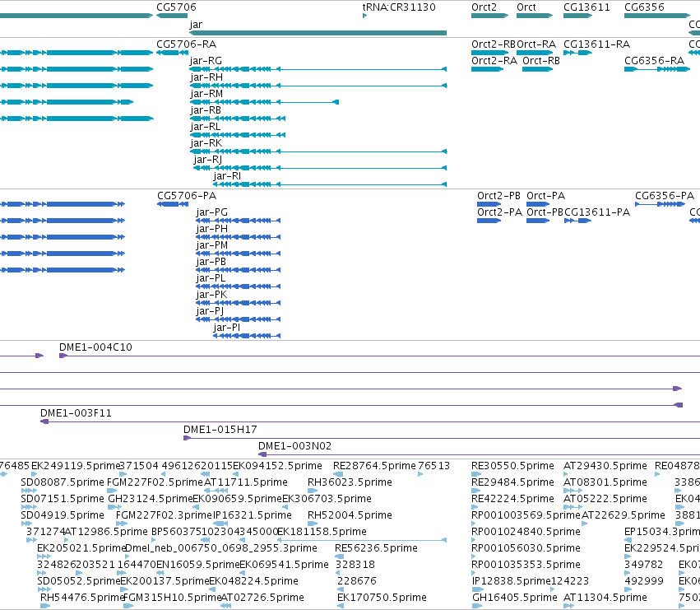Select the RE28764.5prime EST label
The width and height of the screenshot is (700, 610).
coord(374,466)
